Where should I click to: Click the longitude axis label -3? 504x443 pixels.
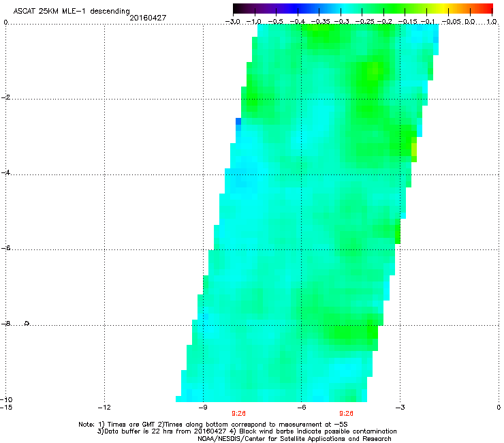(x=400, y=408)
